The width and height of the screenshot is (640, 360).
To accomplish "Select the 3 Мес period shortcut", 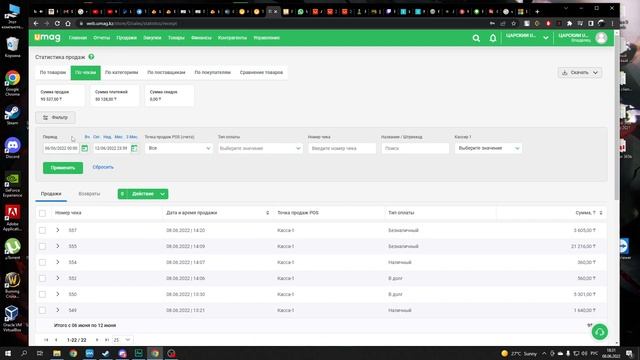I will [x=132, y=137].
